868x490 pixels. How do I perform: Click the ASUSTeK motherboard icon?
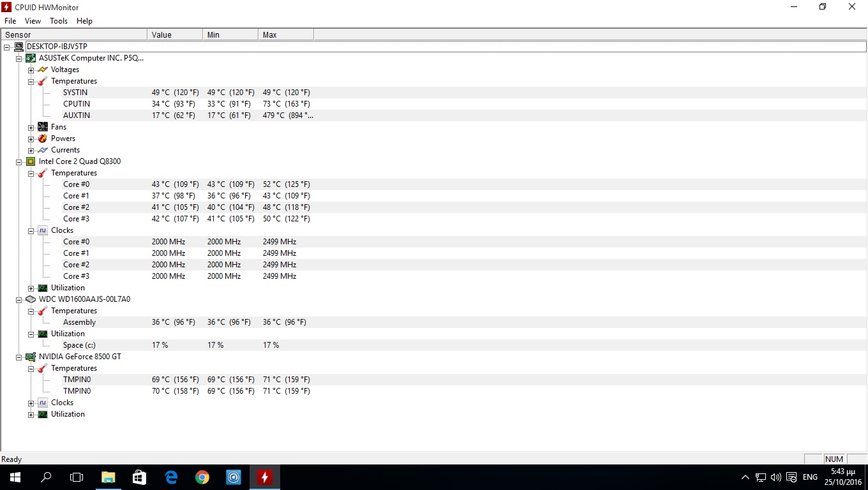[31, 58]
